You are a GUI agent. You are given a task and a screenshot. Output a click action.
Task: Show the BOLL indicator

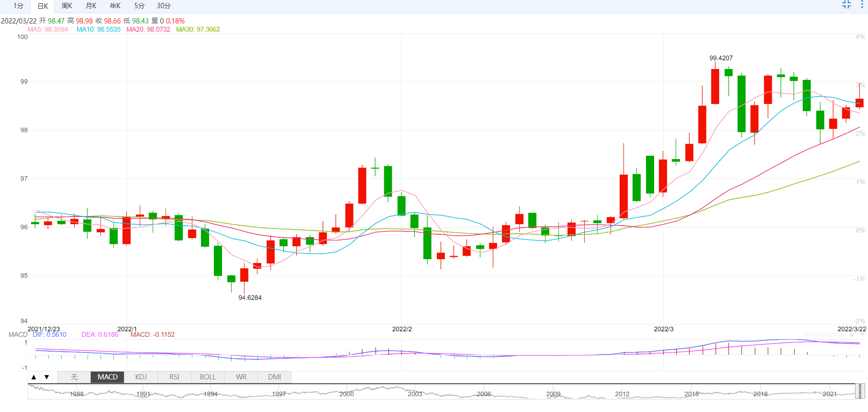208,377
